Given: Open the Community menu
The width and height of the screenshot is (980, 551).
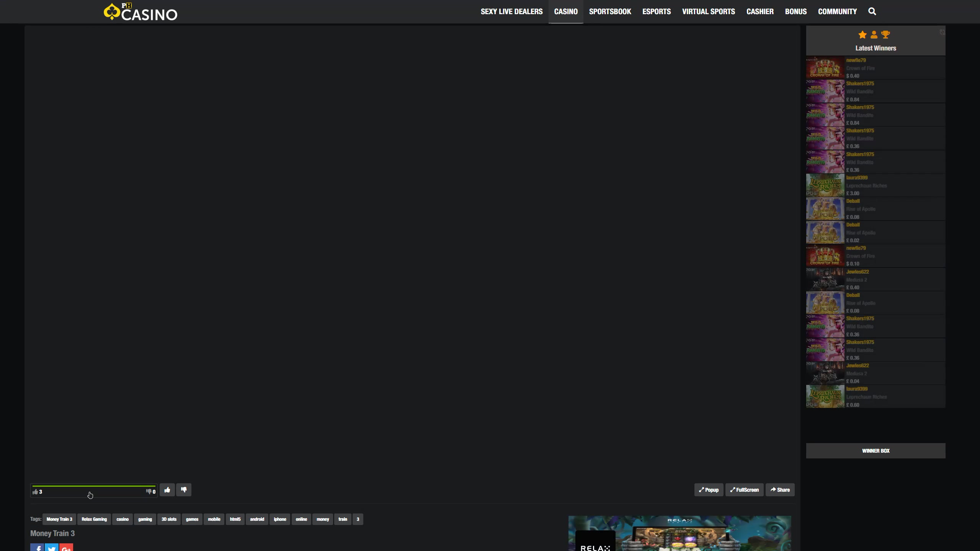Looking at the screenshot, I should pyautogui.click(x=838, y=11).
